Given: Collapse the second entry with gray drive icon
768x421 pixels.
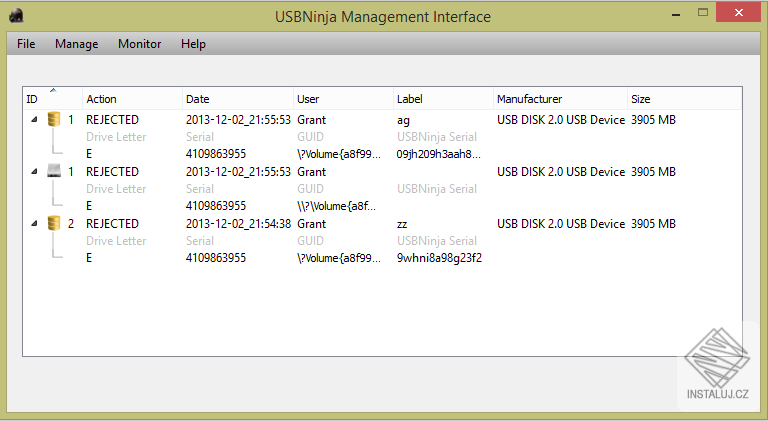Looking at the screenshot, I should coord(34,171).
